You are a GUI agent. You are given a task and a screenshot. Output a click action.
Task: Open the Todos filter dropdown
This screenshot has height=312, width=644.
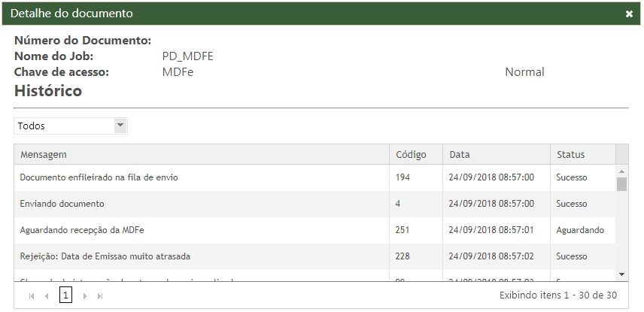pyautogui.click(x=64, y=126)
